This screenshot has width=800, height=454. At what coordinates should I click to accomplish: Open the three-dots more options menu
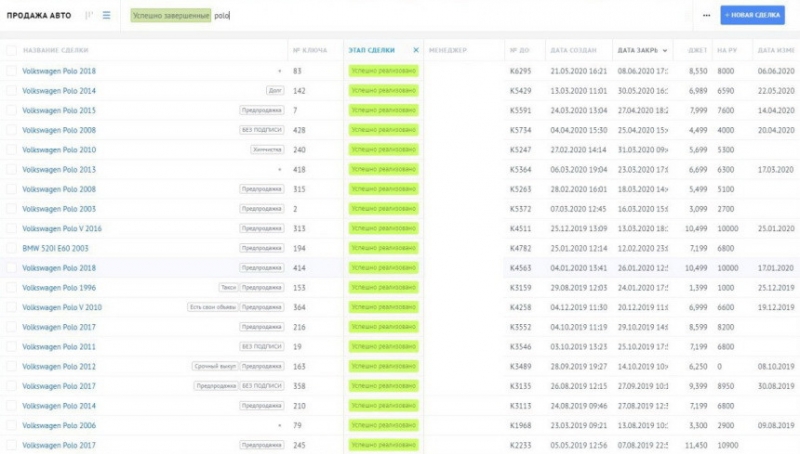coord(706,15)
